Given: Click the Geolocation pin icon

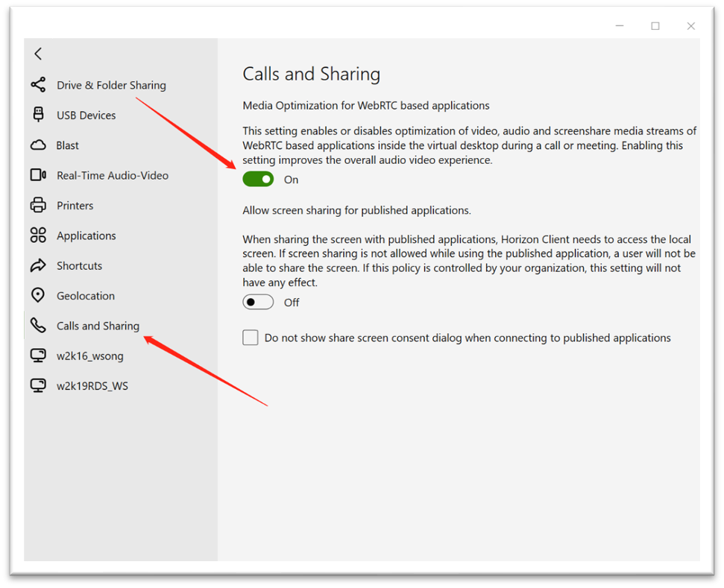Looking at the screenshot, I should tap(38, 296).
